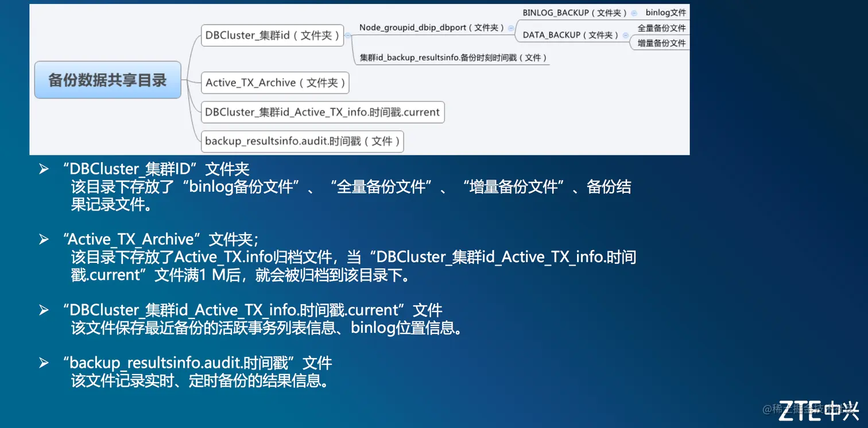Select the 集群id_backup_resultsinfo.备份时刻时间戳（文件）node
This screenshot has height=428, width=868.
(x=454, y=58)
